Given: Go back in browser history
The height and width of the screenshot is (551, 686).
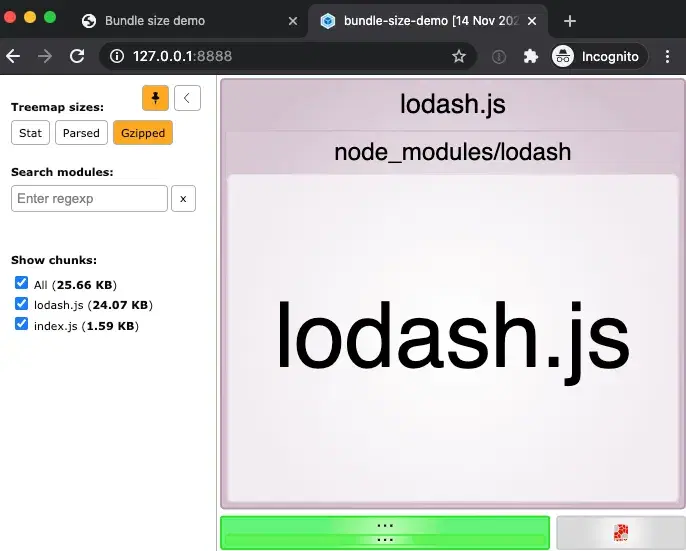Looking at the screenshot, I should coord(13,56).
